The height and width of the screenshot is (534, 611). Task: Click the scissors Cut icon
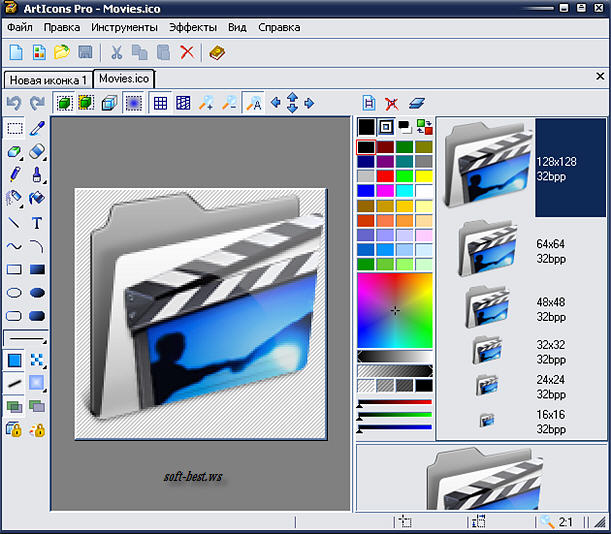point(116,52)
